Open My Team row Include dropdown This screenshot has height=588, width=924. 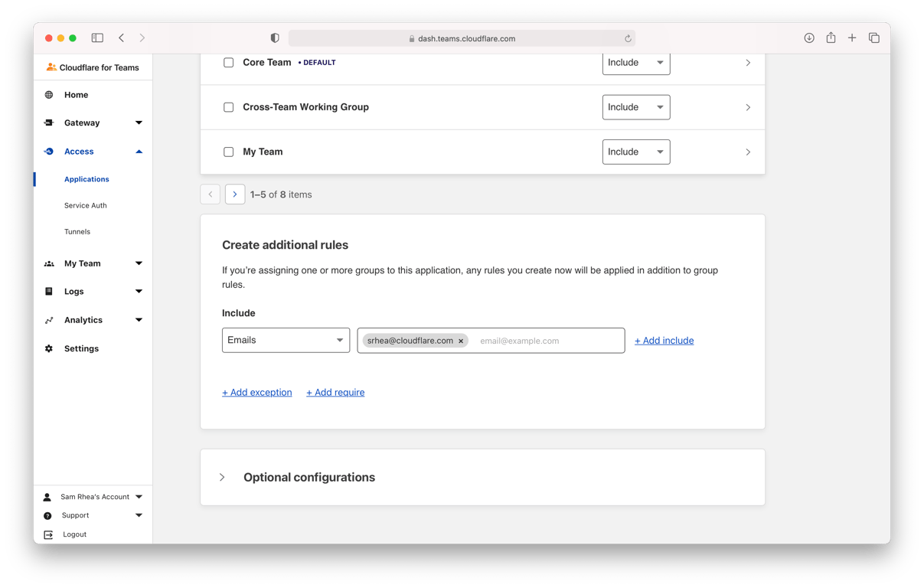(636, 152)
